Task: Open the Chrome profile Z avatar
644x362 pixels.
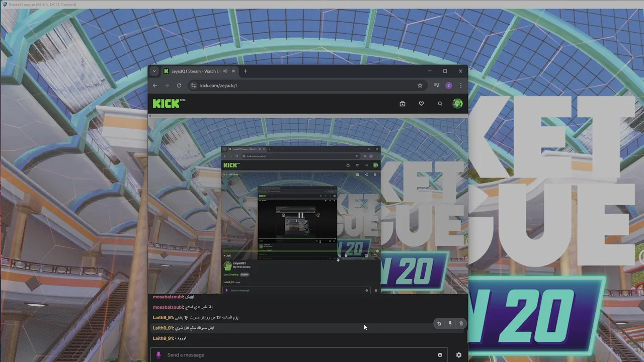Action: pos(449,85)
